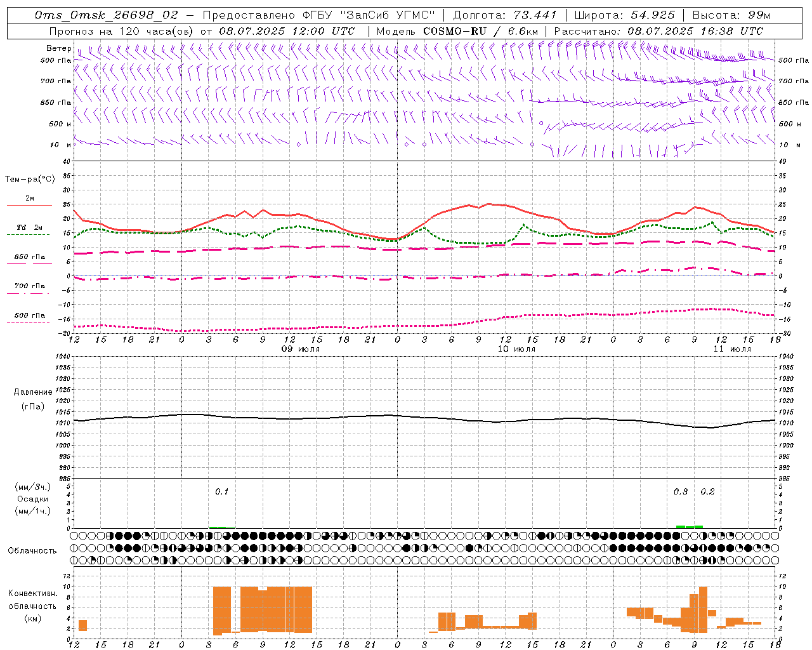812x650 pixels.
Task: Click the 11 июля date label
Action: [x=732, y=349]
